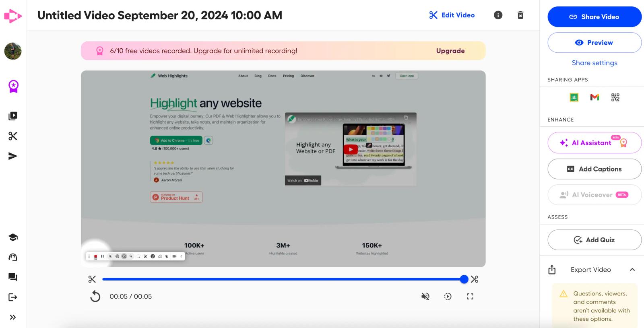The height and width of the screenshot is (328, 644).
Task: Click the 00:05 / 00:05 time display
Action: [x=131, y=297]
